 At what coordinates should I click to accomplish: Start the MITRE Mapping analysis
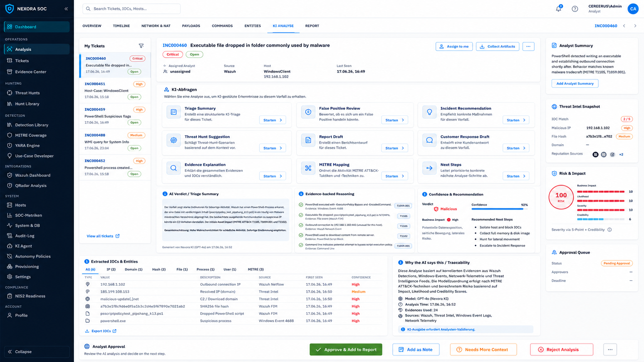click(394, 176)
